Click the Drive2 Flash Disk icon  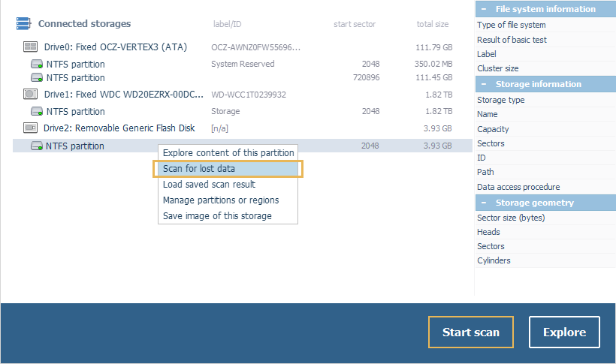coord(31,128)
